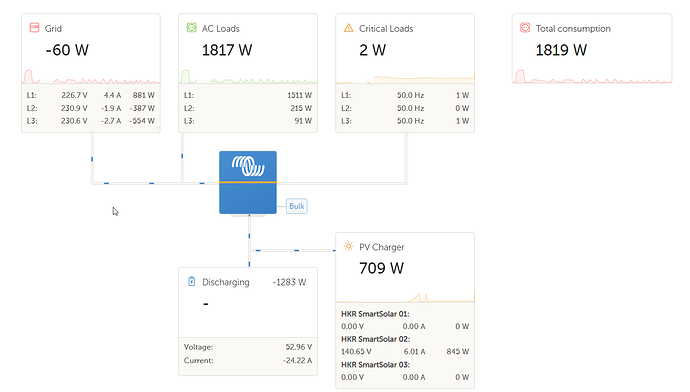The image size is (690, 392).
Task: Click the HKR SmartSolar 02 heading
Action: point(375,339)
